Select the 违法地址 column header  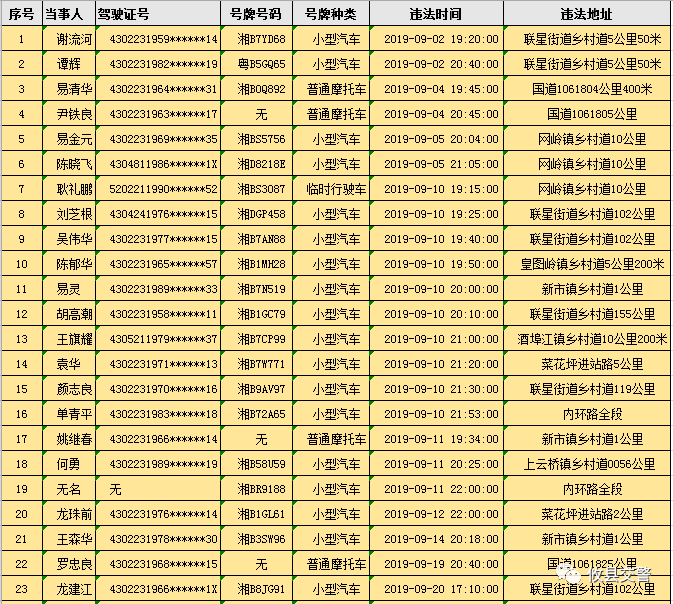click(586, 14)
